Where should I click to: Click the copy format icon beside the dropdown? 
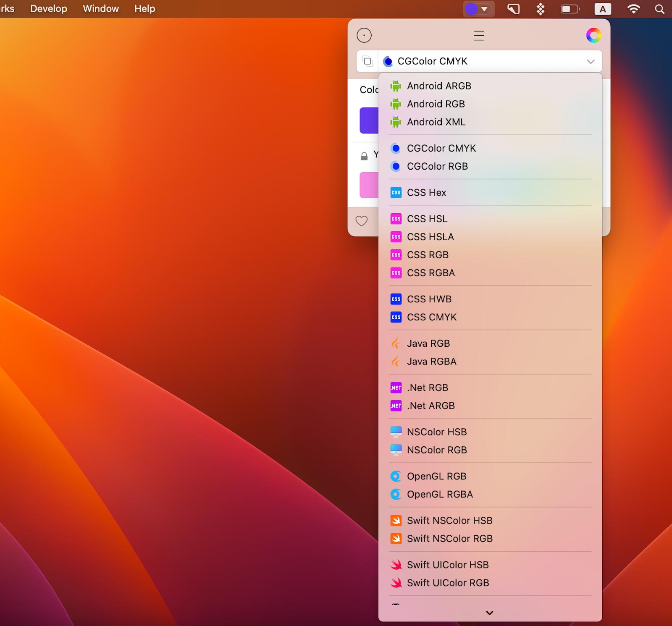point(367,61)
